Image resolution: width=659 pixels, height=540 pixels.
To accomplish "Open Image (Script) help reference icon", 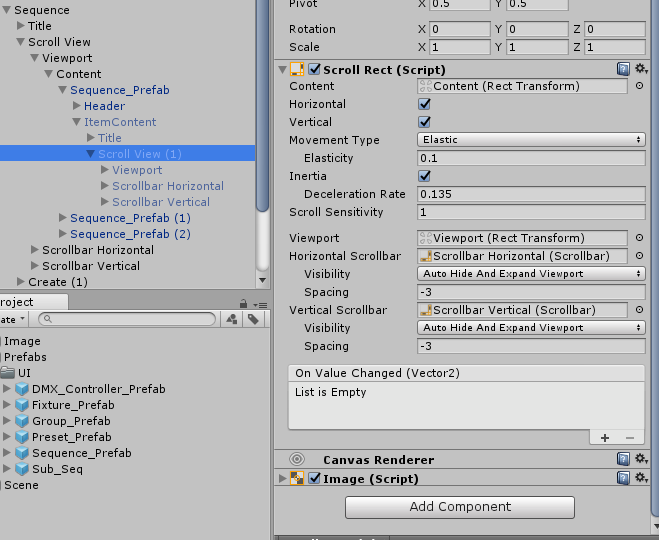I will point(623,478).
